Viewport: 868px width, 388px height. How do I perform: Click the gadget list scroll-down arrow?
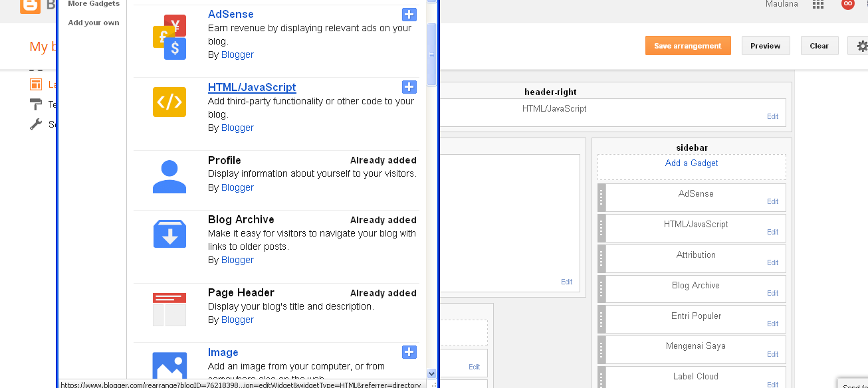tap(431, 373)
